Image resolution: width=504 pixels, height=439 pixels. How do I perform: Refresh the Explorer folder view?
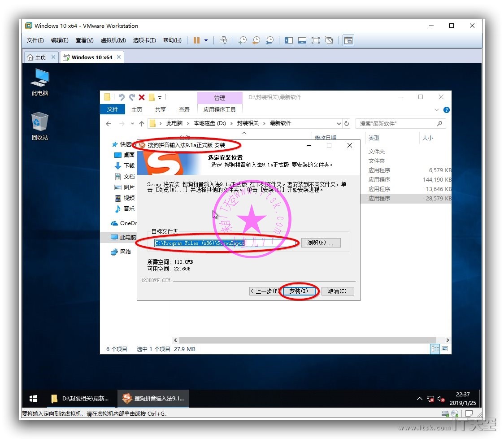pyautogui.click(x=347, y=124)
